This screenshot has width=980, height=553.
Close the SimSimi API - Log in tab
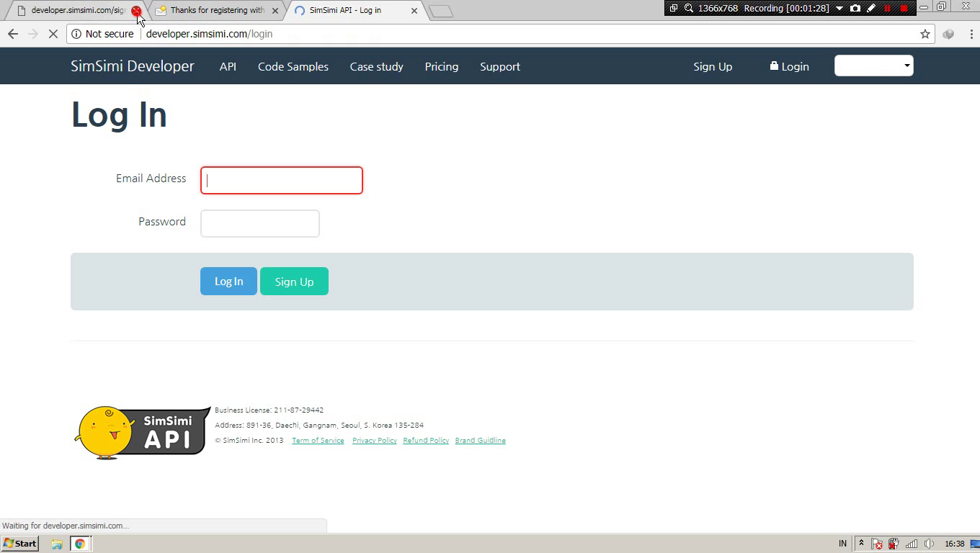click(x=414, y=11)
